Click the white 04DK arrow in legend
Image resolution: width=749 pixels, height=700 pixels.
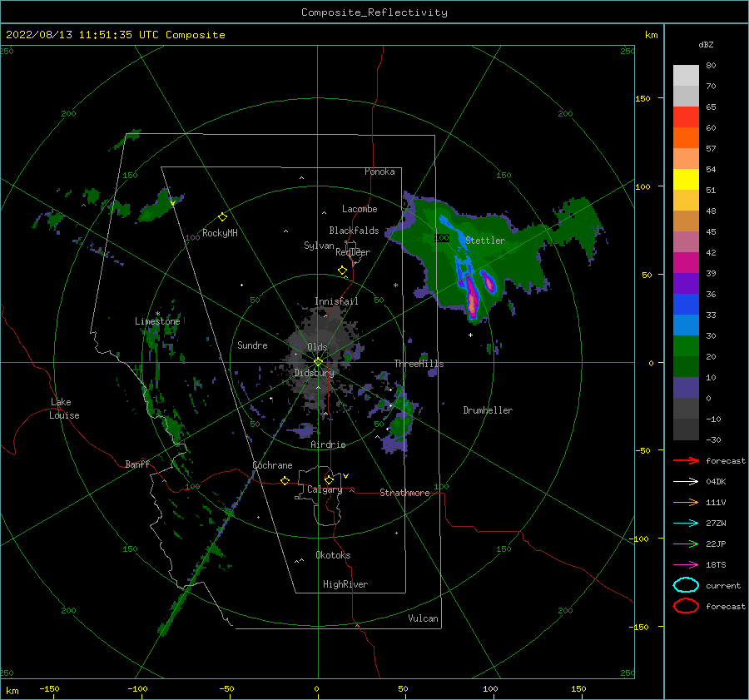point(686,481)
